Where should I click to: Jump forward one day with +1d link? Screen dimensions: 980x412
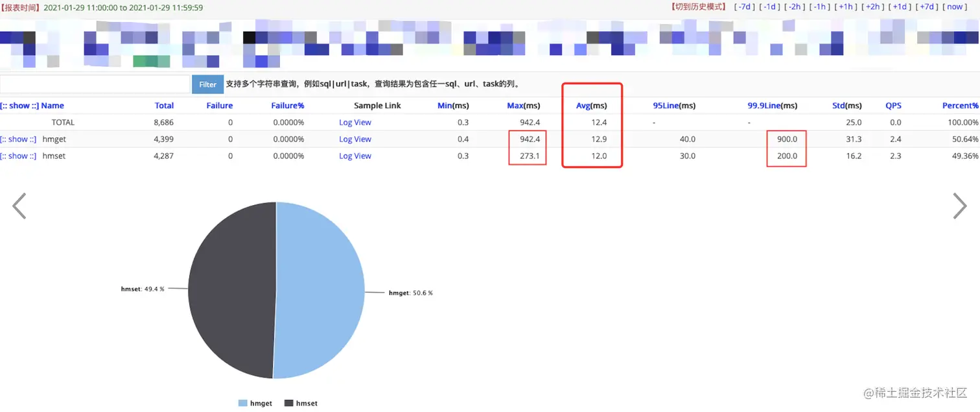[898, 6]
